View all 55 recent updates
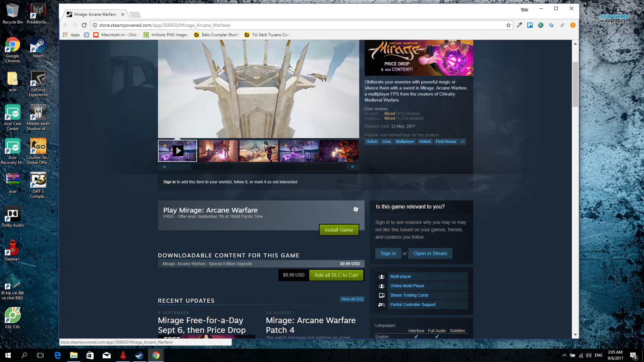 352,299
